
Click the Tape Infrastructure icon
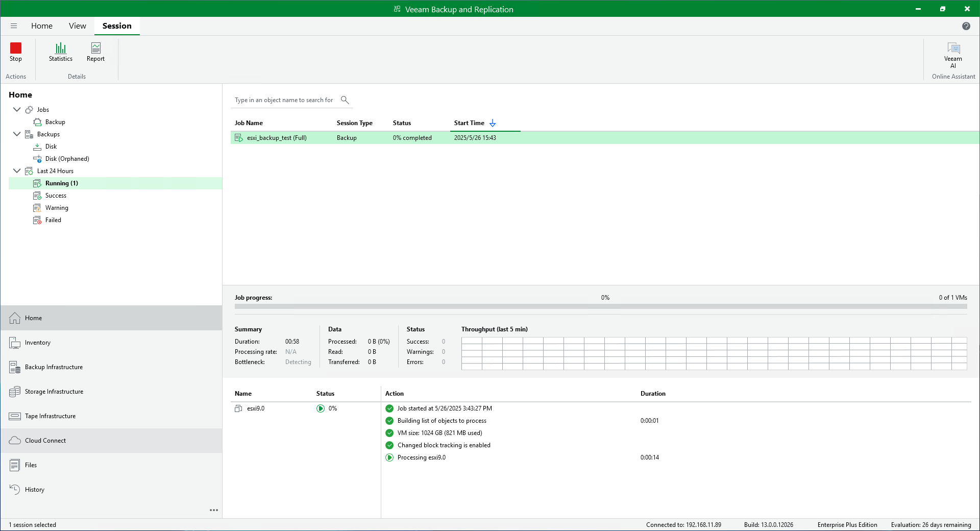tap(15, 416)
